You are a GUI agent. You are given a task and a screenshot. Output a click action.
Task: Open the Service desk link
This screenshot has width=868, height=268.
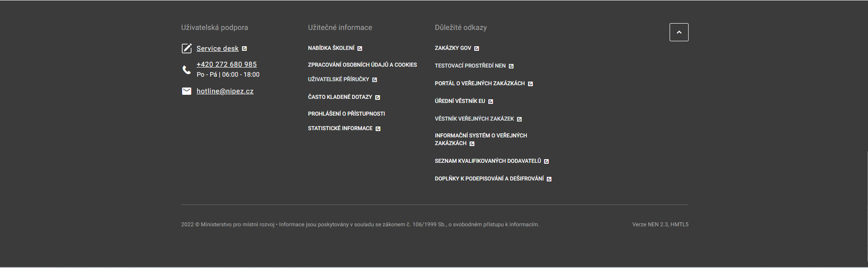tap(217, 49)
